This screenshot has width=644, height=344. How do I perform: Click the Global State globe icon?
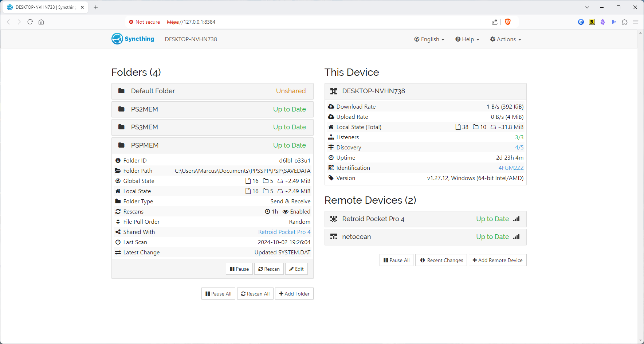118,181
